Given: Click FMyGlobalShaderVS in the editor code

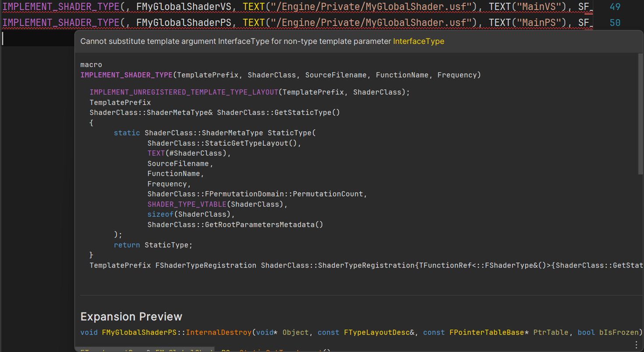Looking at the screenshot, I should point(184,7).
